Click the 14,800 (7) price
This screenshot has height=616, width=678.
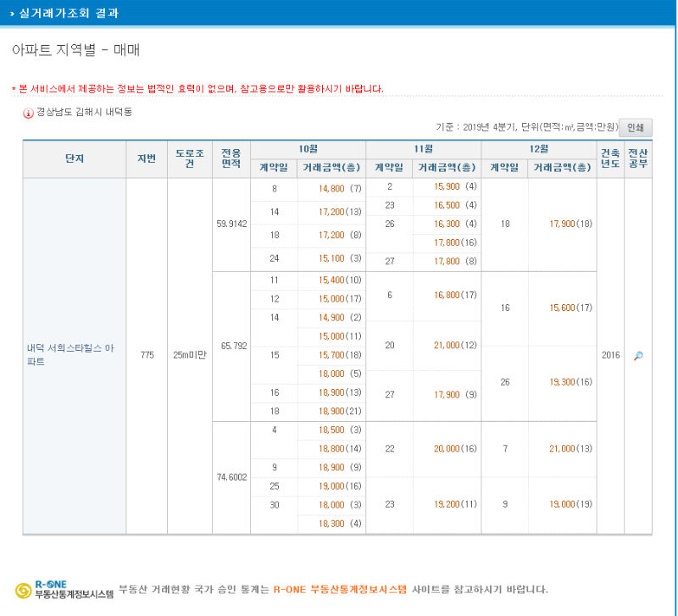(x=340, y=188)
